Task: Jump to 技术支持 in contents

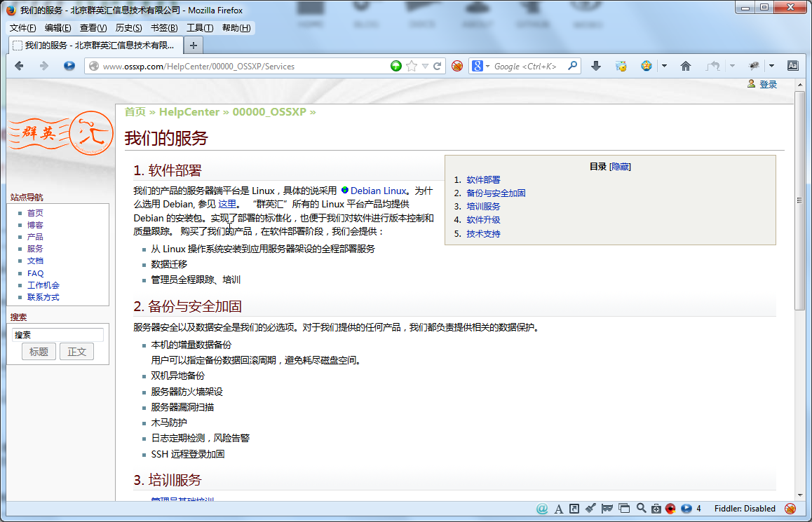Action: click(x=483, y=234)
